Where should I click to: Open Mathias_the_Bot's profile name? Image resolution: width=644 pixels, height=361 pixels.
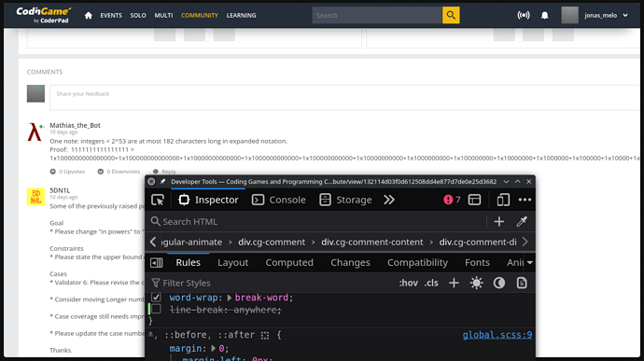(x=76, y=125)
